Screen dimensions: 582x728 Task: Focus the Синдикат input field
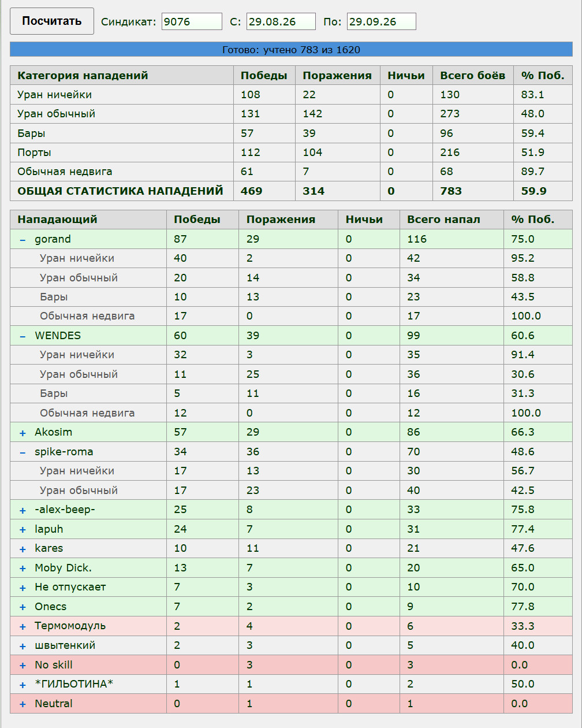(x=192, y=22)
